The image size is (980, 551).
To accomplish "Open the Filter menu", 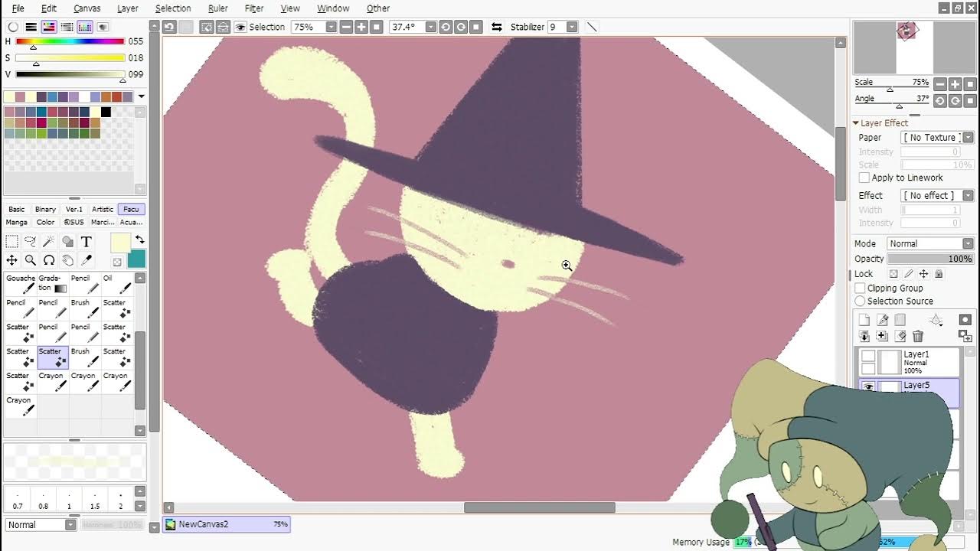I will (x=254, y=8).
